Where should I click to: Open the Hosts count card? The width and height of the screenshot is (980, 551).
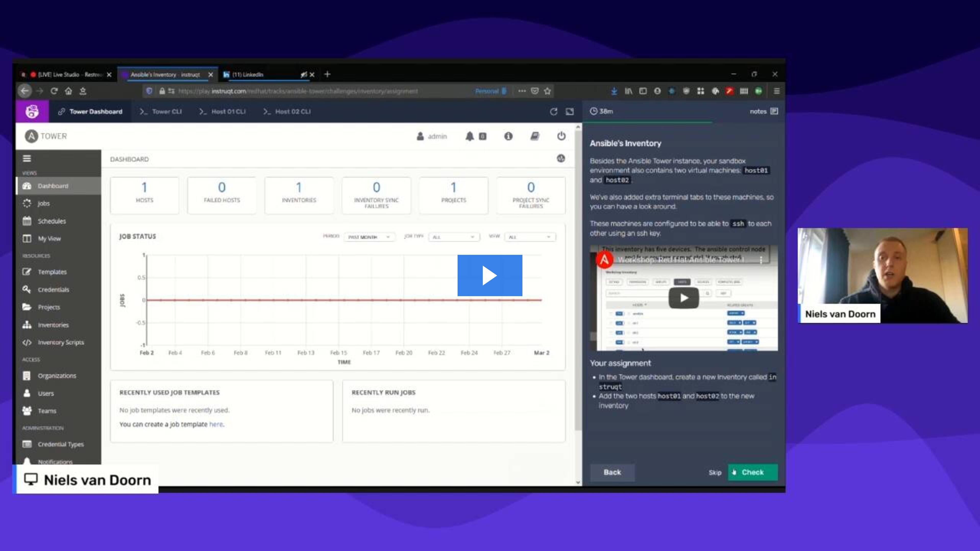(x=144, y=195)
